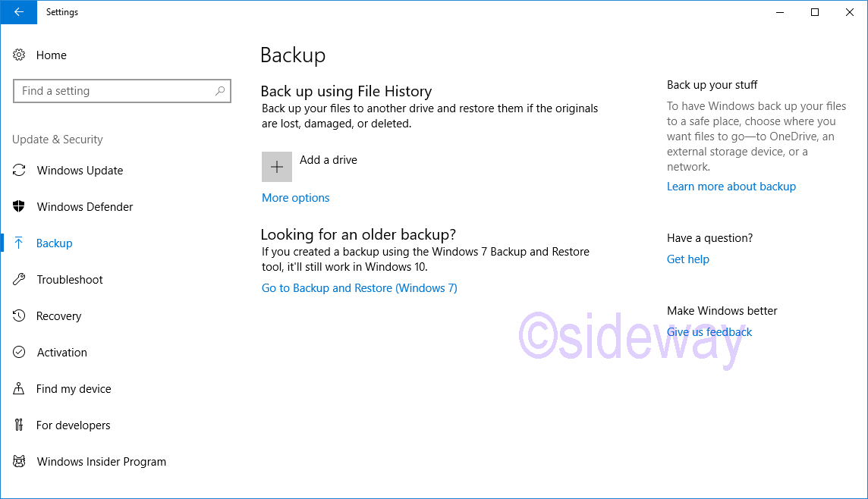Click the Activation checkmark circle icon
Viewport: 868px width, 499px height.
pyautogui.click(x=20, y=353)
